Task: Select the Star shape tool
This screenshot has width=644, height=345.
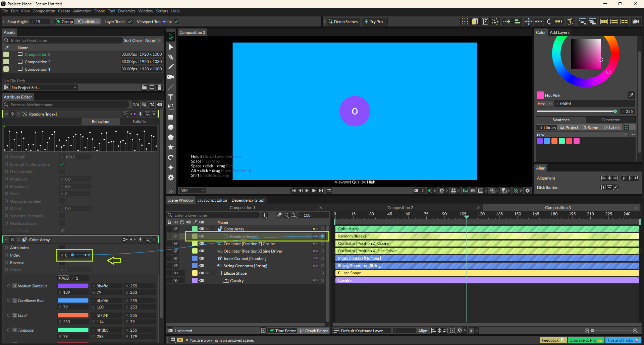Action: tap(171, 147)
